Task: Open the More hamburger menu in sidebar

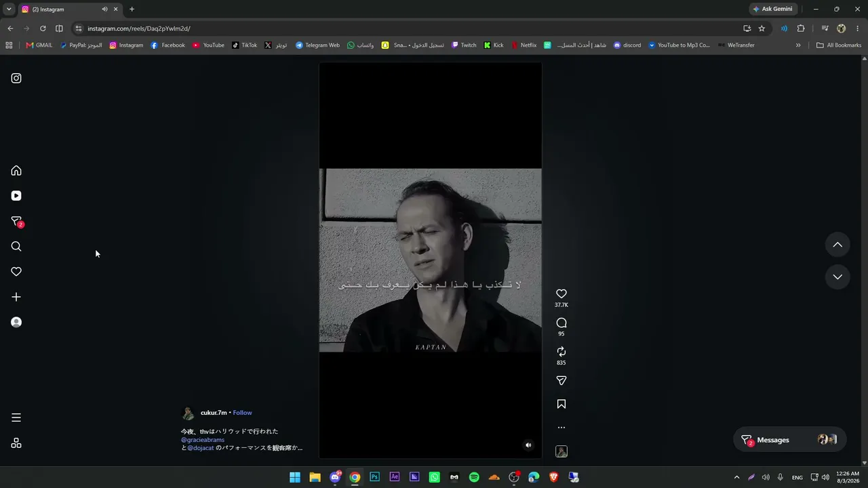Action: (x=16, y=418)
